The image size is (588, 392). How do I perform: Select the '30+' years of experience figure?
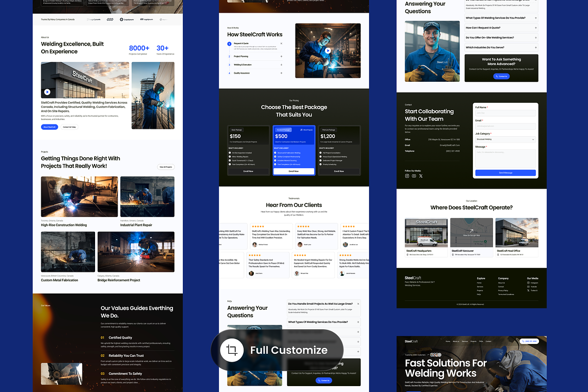point(163,48)
